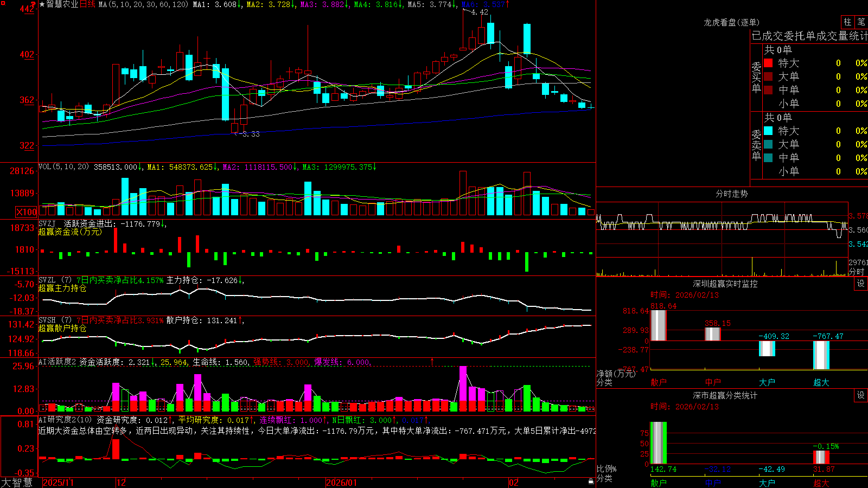The image size is (868, 488).
Task: Click the AI活跃度2 indicator title
Action: tap(58, 362)
